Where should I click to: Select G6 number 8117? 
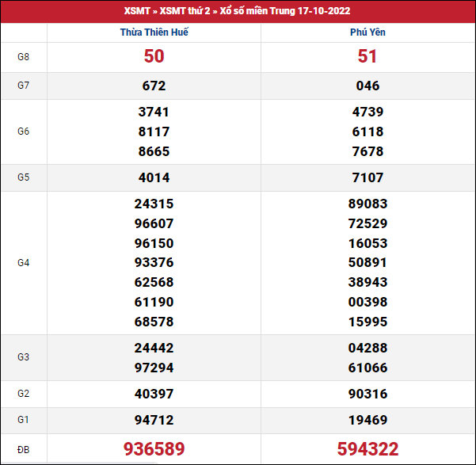point(154,131)
